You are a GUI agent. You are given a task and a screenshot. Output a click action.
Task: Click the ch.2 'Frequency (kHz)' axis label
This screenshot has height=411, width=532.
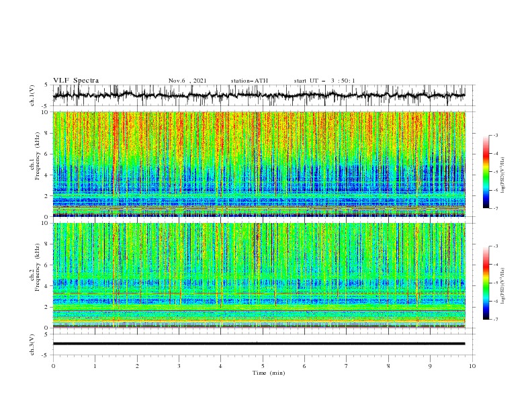[x=36, y=267]
